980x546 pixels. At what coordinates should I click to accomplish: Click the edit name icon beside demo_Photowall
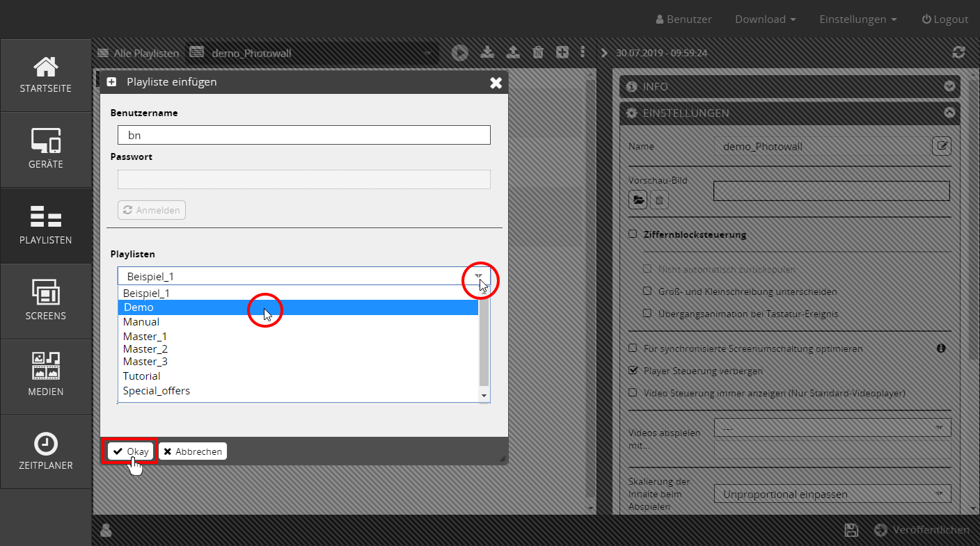(x=941, y=146)
